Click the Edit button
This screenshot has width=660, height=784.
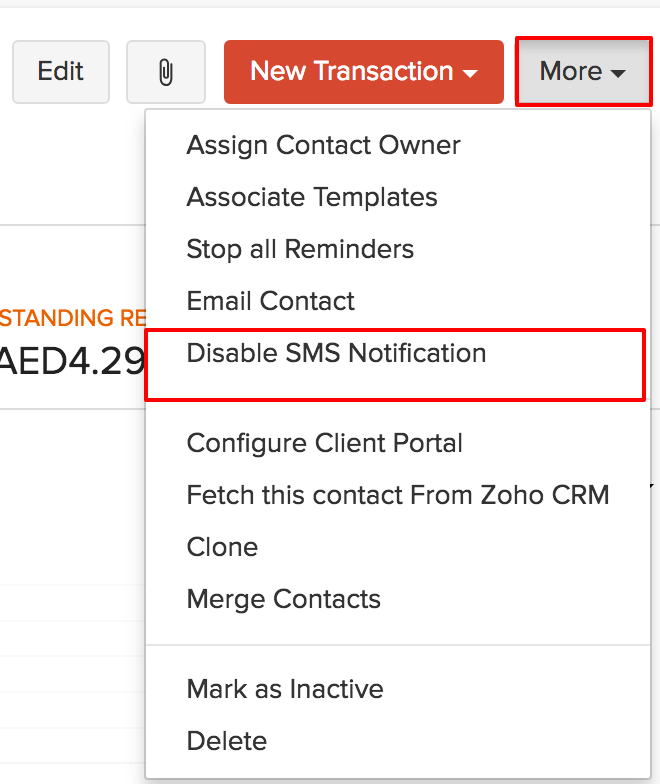point(61,72)
